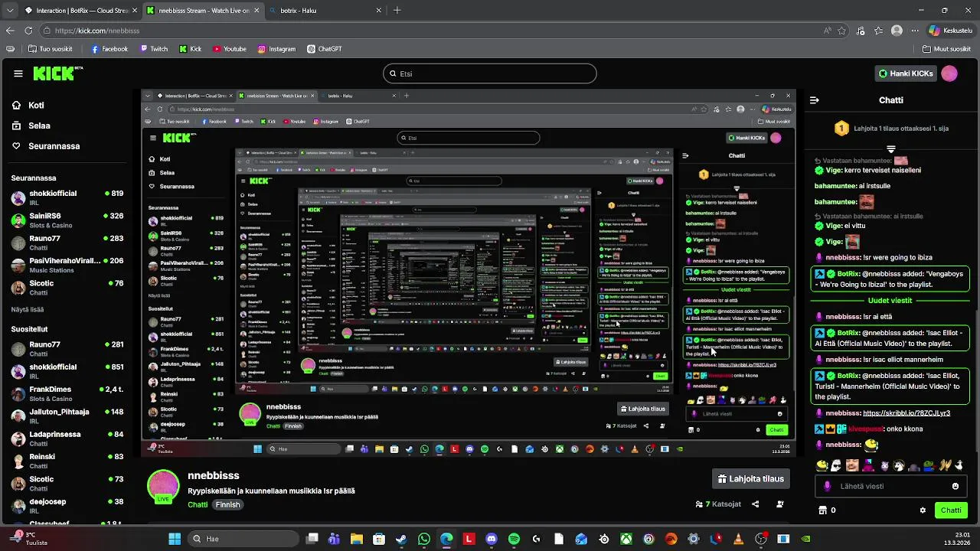Open the user avatar menu beside Hanki KICKs
Viewport: 980px width, 551px height.
(949, 73)
